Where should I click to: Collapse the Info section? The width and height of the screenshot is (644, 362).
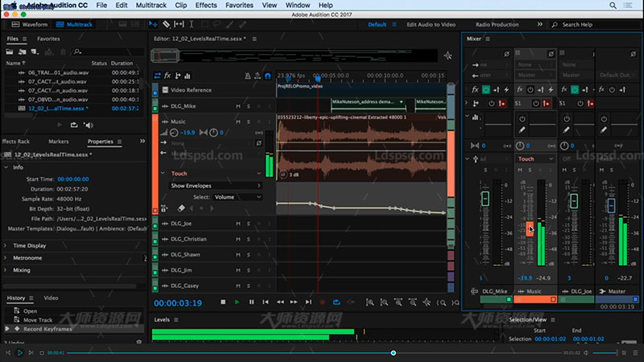point(6,167)
